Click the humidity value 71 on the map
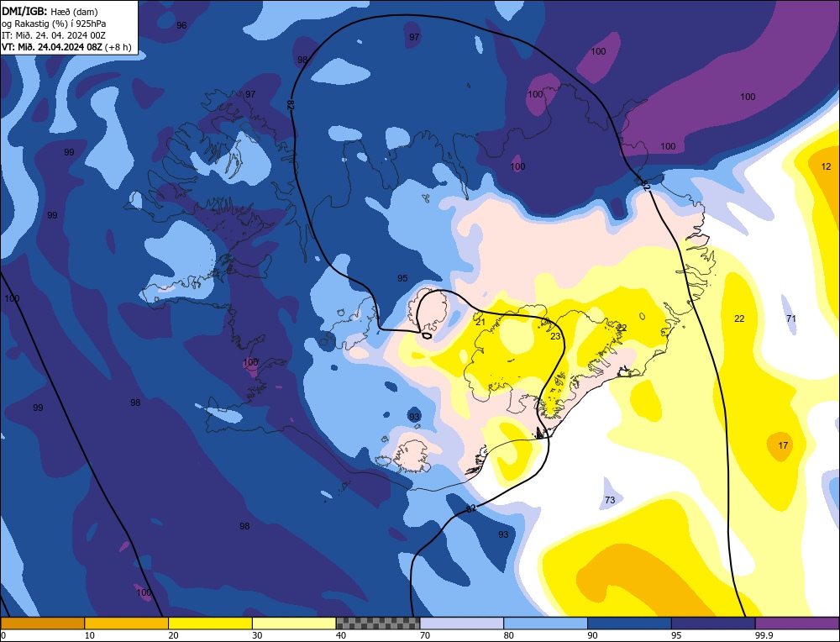Screen dimensions: 840x642 (790, 318)
